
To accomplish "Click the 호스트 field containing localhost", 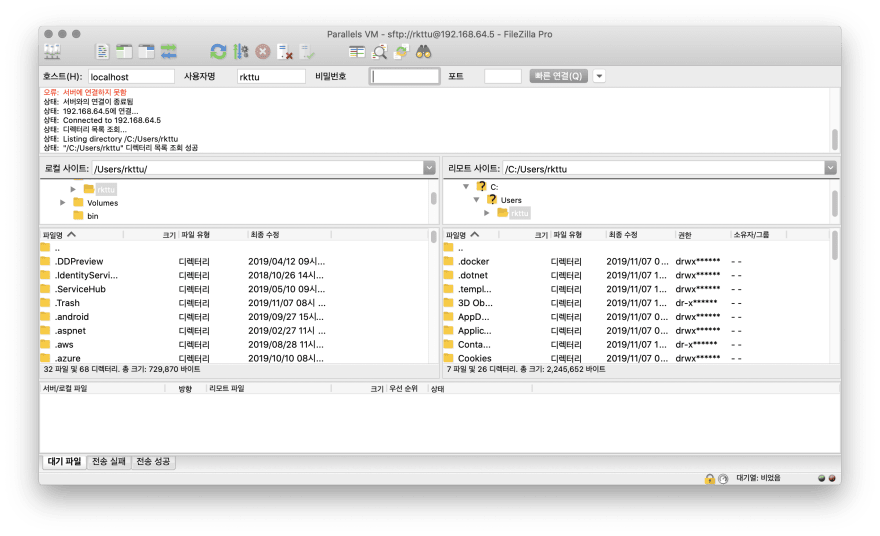I will click(x=131, y=76).
